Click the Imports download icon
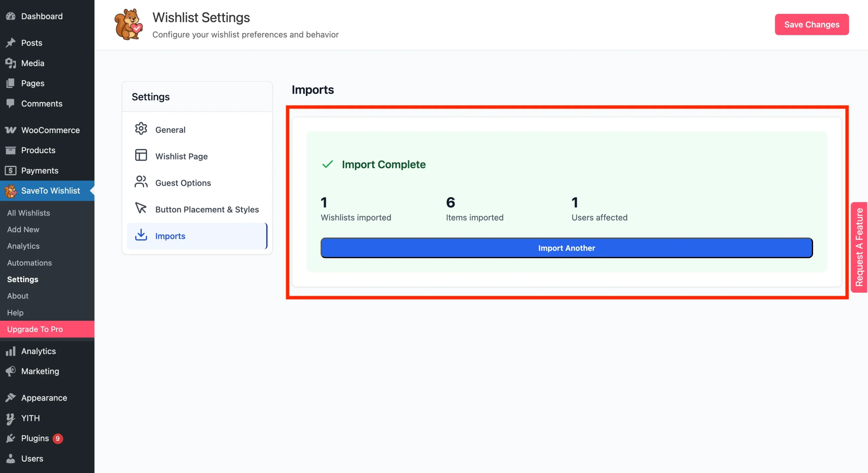Viewport: 868px width, 473px height. click(141, 234)
